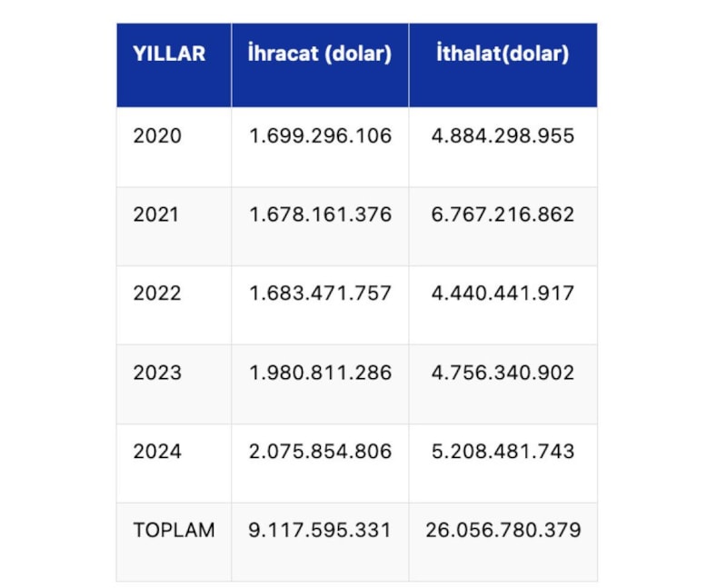Click the İthalat(dolar) column header
Image resolution: width=727 pixels, height=588 pixels.
tap(503, 54)
